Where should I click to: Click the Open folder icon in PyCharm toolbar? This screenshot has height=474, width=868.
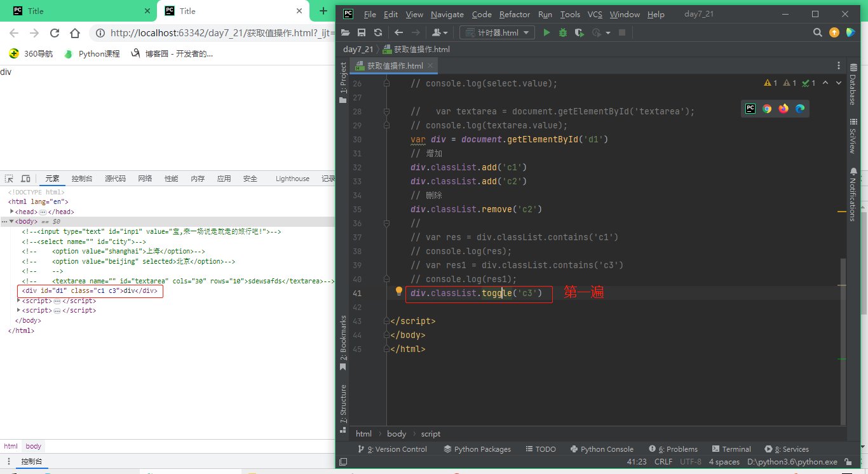[x=346, y=32]
